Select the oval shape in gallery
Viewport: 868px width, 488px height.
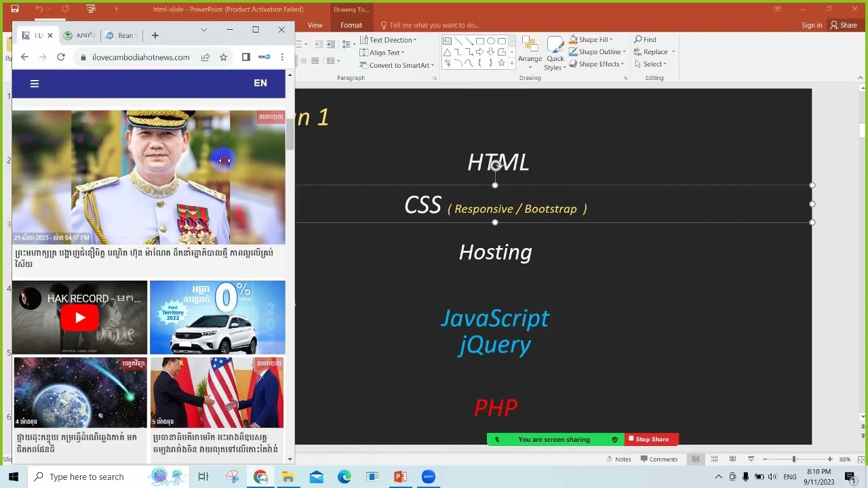click(x=490, y=41)
